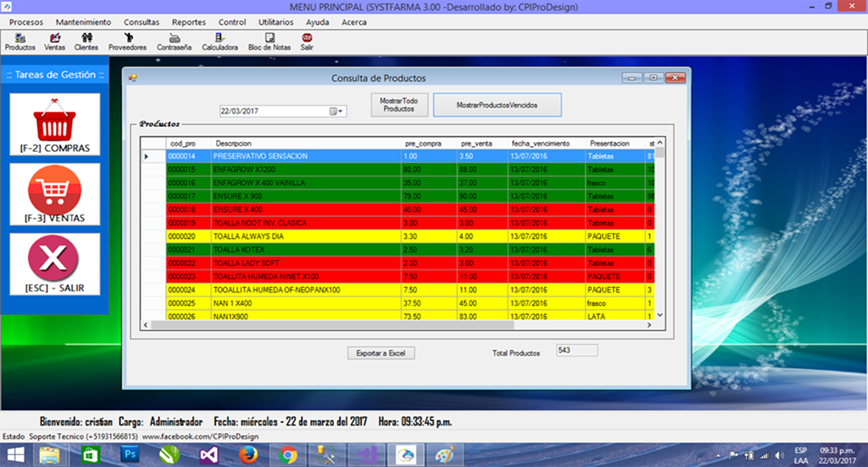Image resolution: width=868 pixels, height=467 pixels.
Task: Open Firefox from the taskbar
Action: pos(249,455)
